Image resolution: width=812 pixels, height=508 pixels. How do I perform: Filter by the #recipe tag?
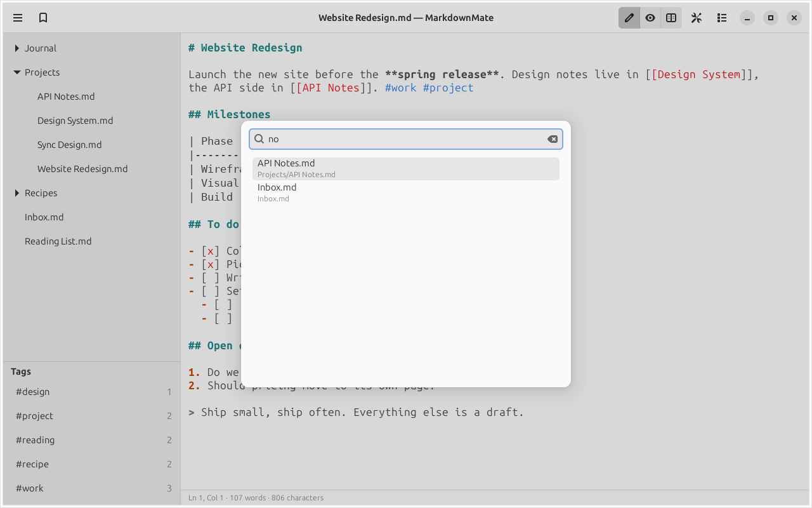[92, 464]
